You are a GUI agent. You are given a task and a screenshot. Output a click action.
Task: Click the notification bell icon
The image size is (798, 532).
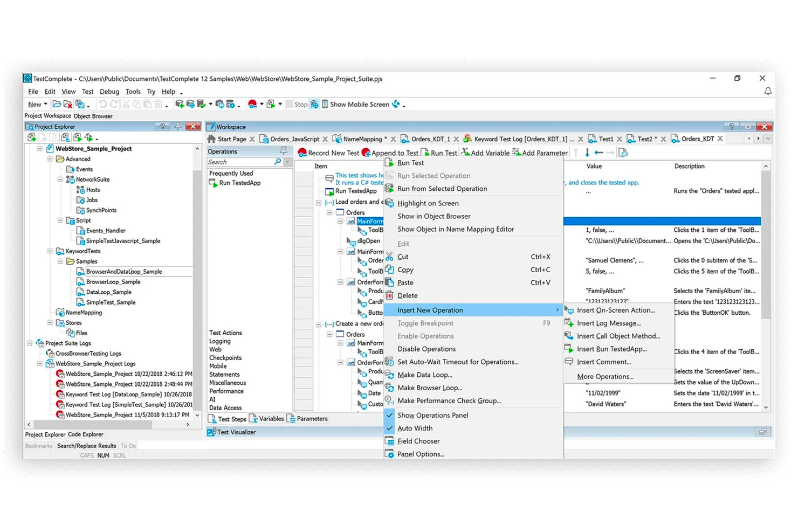[768, 91]
